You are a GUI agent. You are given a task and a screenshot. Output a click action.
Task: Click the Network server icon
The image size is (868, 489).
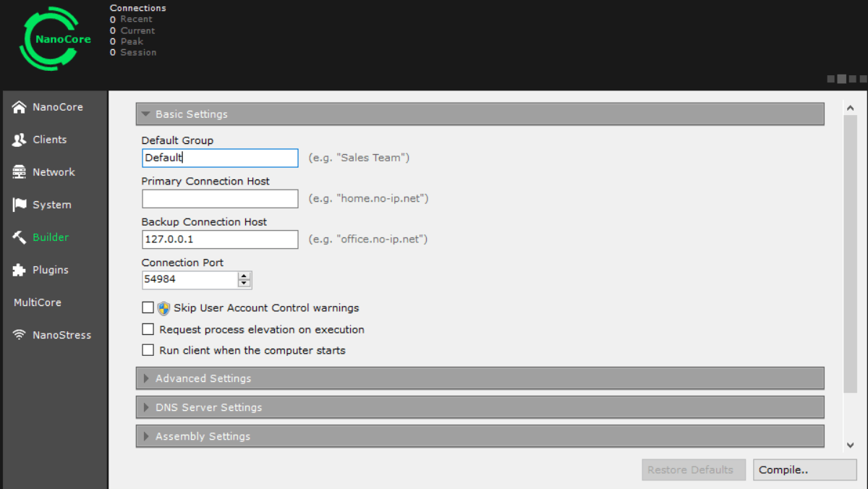click(x=20, y=172)
